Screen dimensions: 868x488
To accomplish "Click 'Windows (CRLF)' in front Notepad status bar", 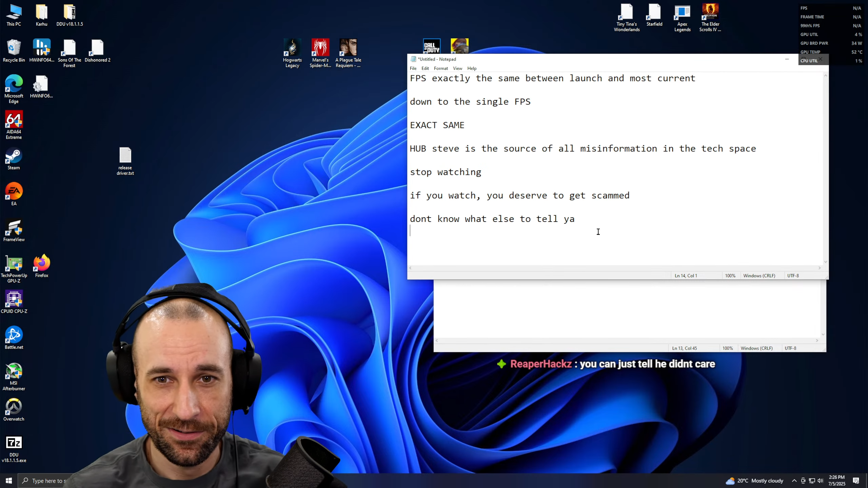I will click(759, 276).
